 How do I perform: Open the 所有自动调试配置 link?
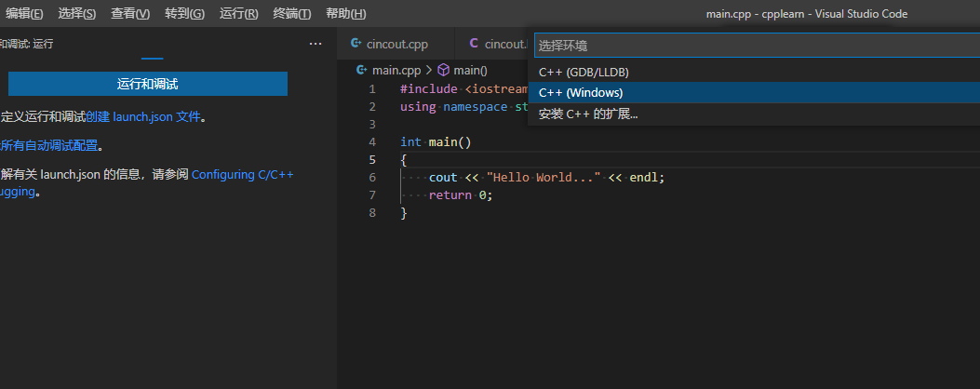point(49,146)
